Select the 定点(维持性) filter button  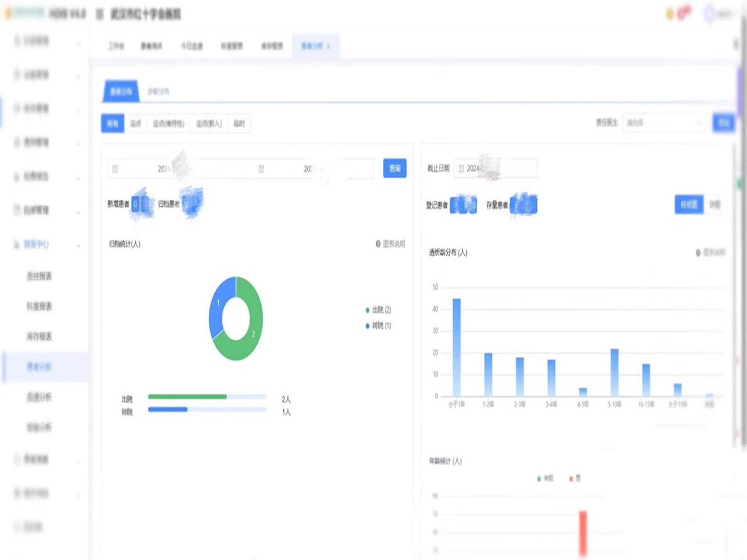(169, 124)
